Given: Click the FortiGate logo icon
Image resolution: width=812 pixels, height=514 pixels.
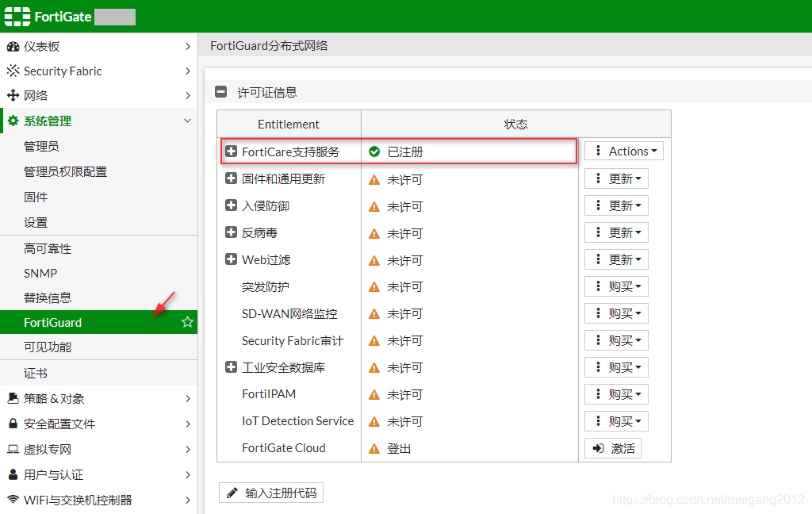Looking at the screenshot, I should coord(17,17).
